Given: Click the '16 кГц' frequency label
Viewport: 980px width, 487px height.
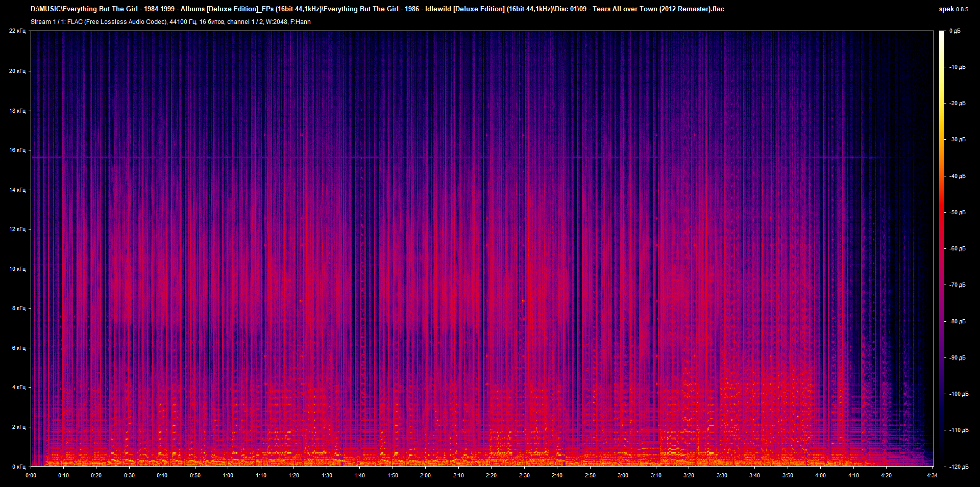Looking at the screenshot, I should [17, 150].
